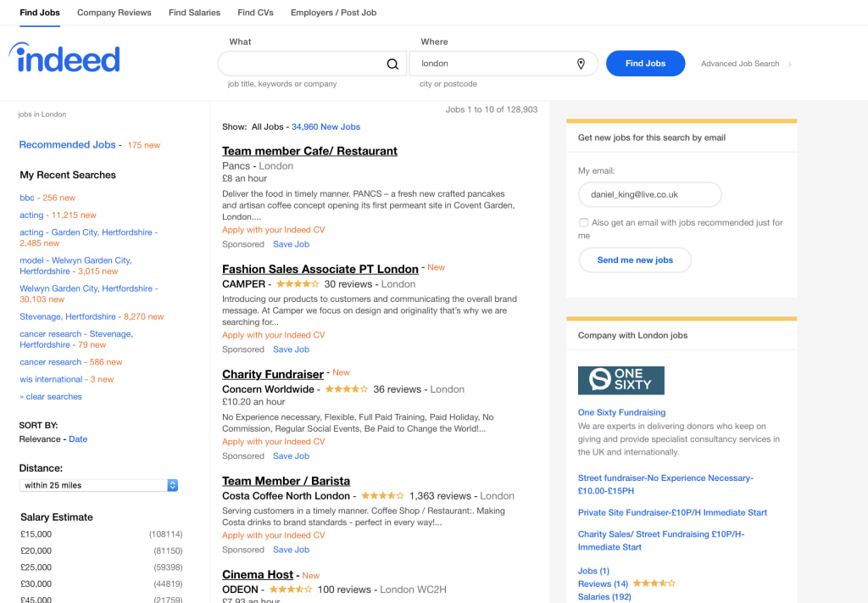Screen dimensions: 868x603
Task: Open Employers / Post Job tab
Action: tap(333, 12)
